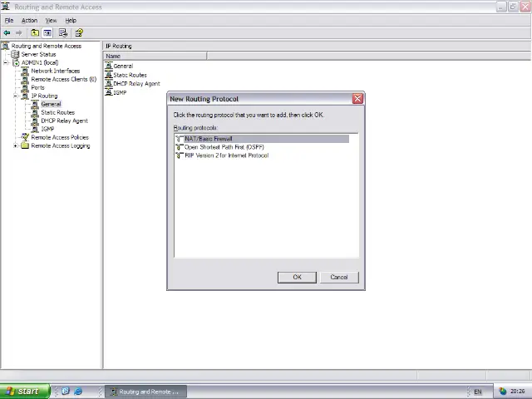Select NAT/Basic Firewall protocol text

tap(209, 139)
